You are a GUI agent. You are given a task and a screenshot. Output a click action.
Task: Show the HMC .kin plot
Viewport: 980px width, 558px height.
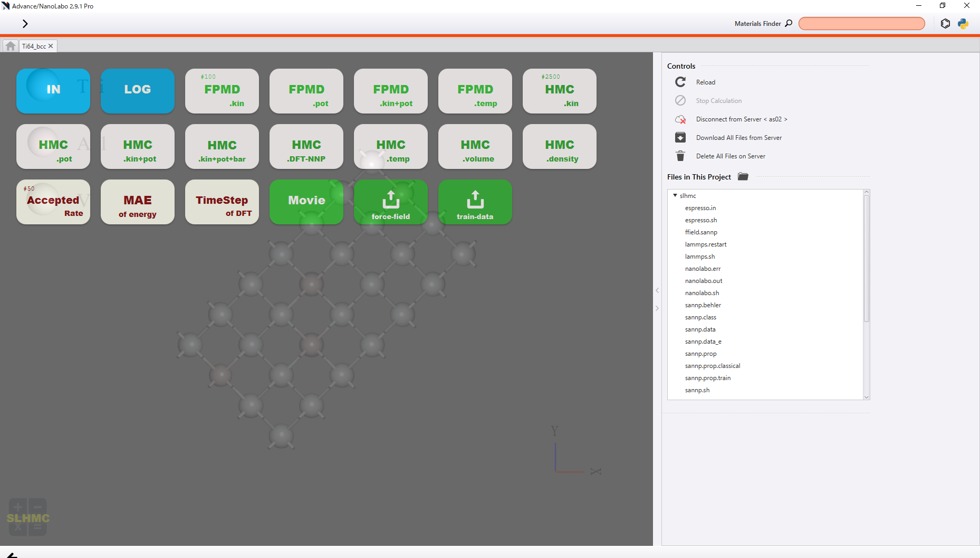[560, 91]
